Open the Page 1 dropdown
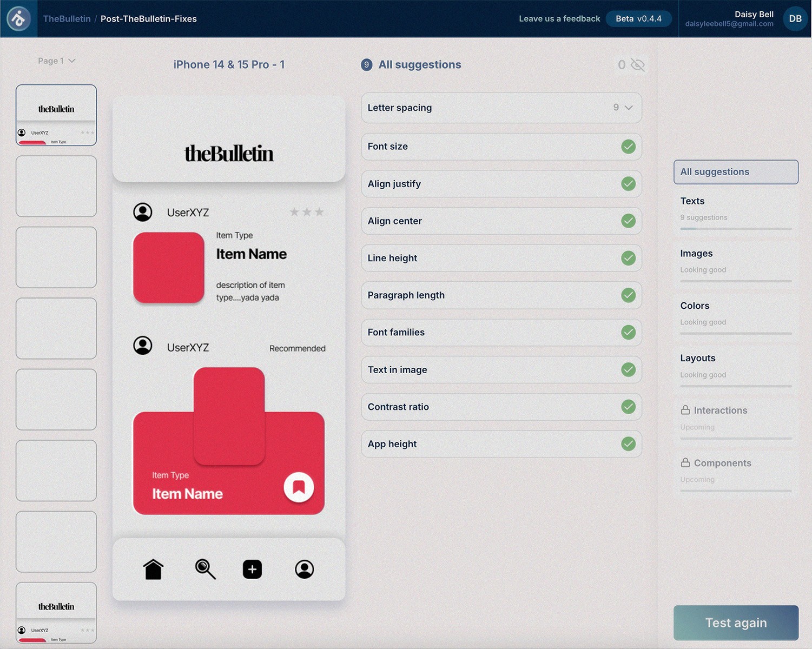The image size is (812, 649). click(56, 61)
